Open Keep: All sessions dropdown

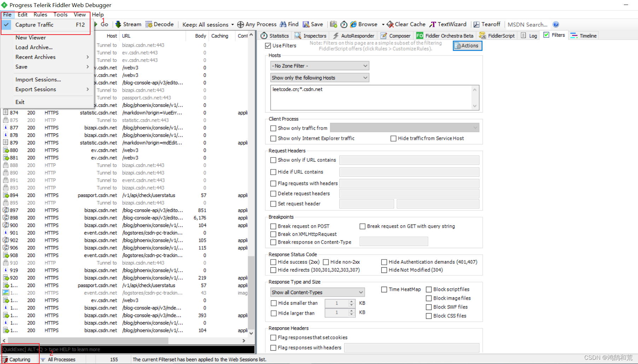click(x=208, y=24)
